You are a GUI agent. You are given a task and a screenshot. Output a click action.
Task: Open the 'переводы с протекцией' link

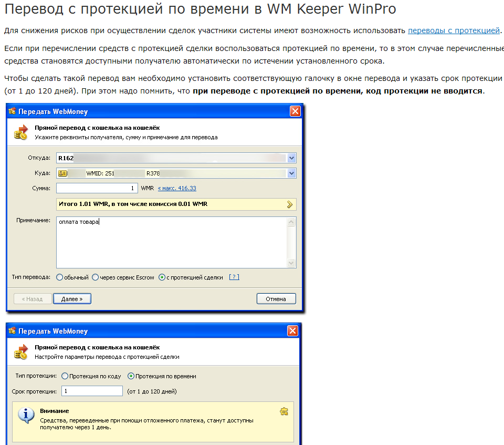click(454, 30)
